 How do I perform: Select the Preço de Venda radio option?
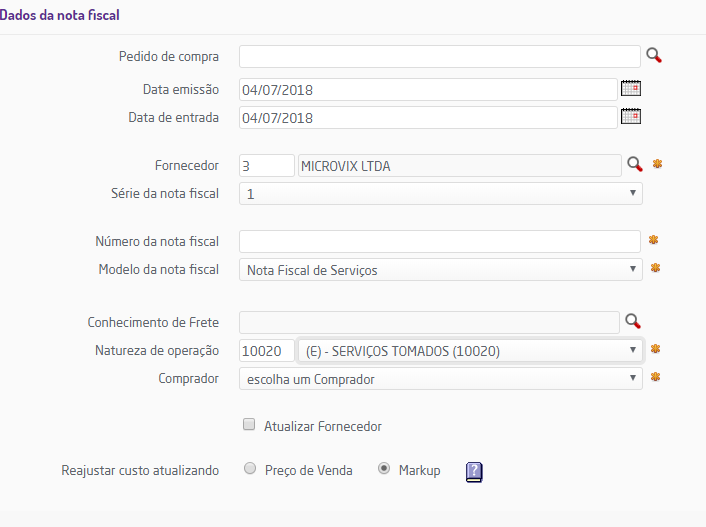(250, 468)
